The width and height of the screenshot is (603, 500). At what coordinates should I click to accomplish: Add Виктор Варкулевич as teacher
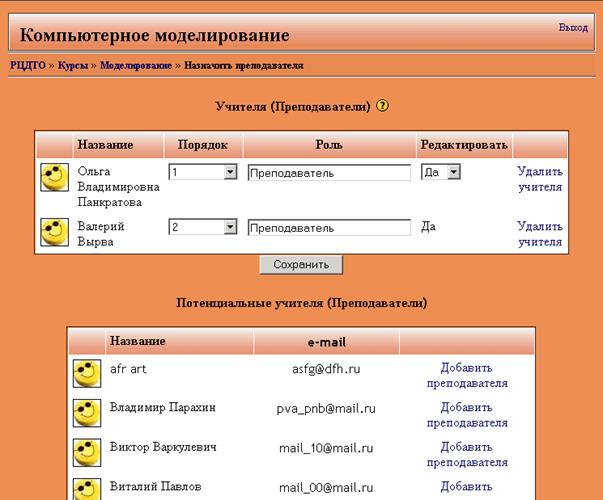pos(467,455)
